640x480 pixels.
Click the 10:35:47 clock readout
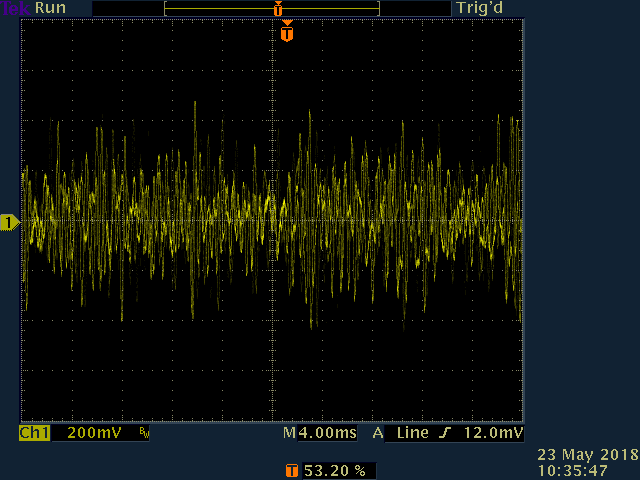[572, 471]
